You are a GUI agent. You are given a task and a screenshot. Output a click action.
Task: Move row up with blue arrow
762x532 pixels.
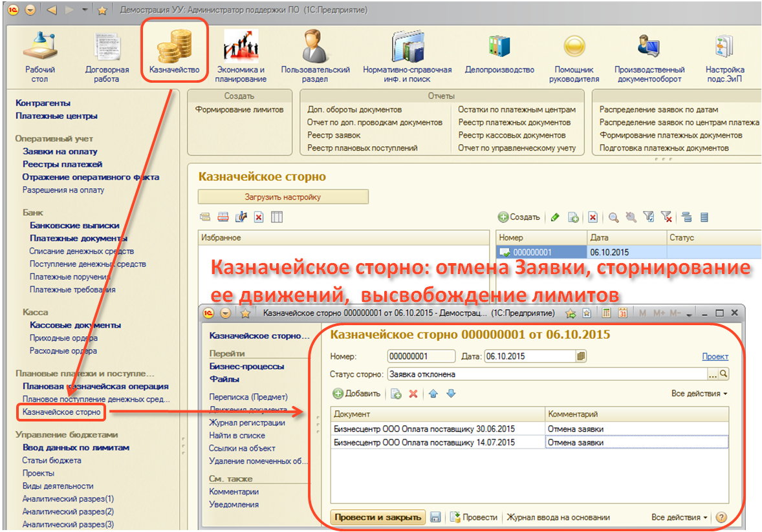click(433, 394)
